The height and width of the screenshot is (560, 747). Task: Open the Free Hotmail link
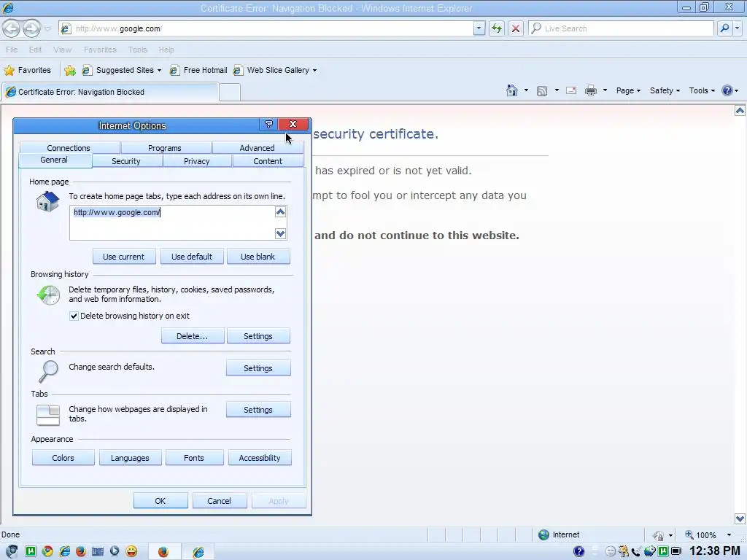coord(198,70)
